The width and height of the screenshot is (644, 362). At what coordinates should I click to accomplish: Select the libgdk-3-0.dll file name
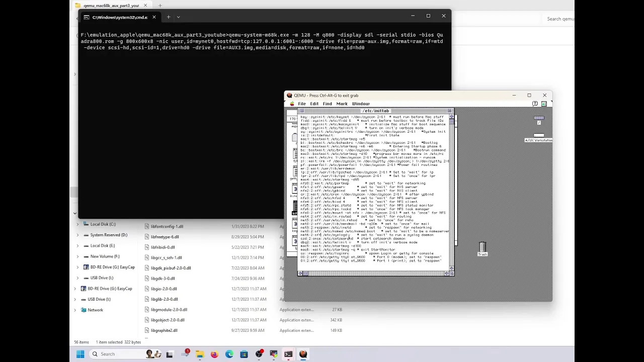pos(163,279)
